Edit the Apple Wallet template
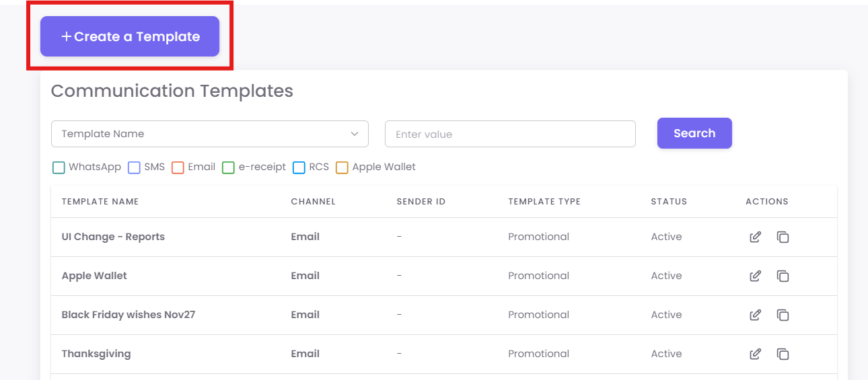 tap(755, 276)
